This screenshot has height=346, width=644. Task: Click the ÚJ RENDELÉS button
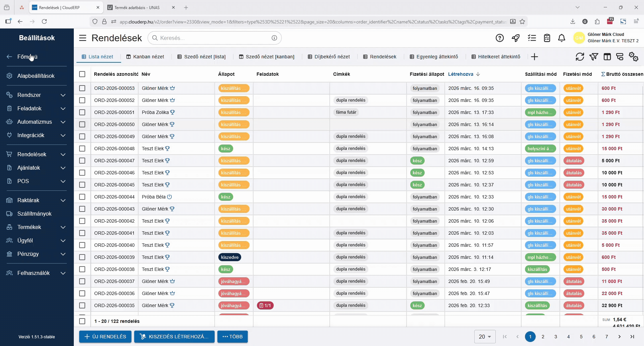click(x=105, y=336)
